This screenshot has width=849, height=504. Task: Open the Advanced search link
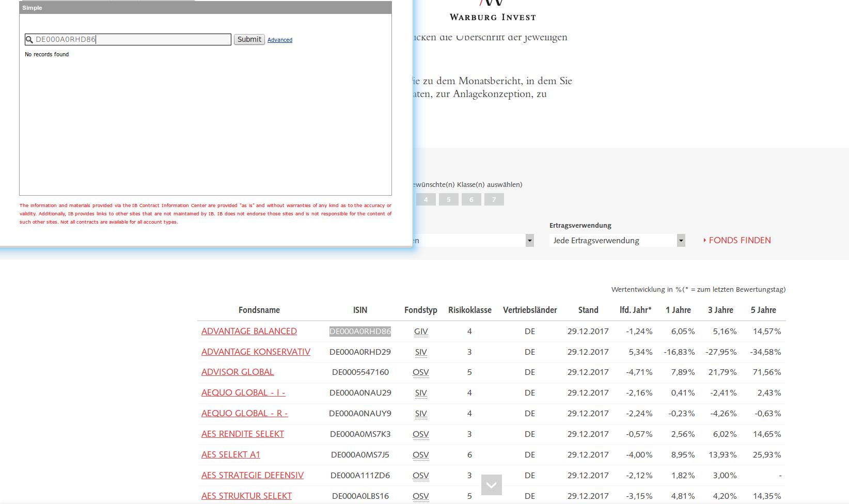click(280, 40)
